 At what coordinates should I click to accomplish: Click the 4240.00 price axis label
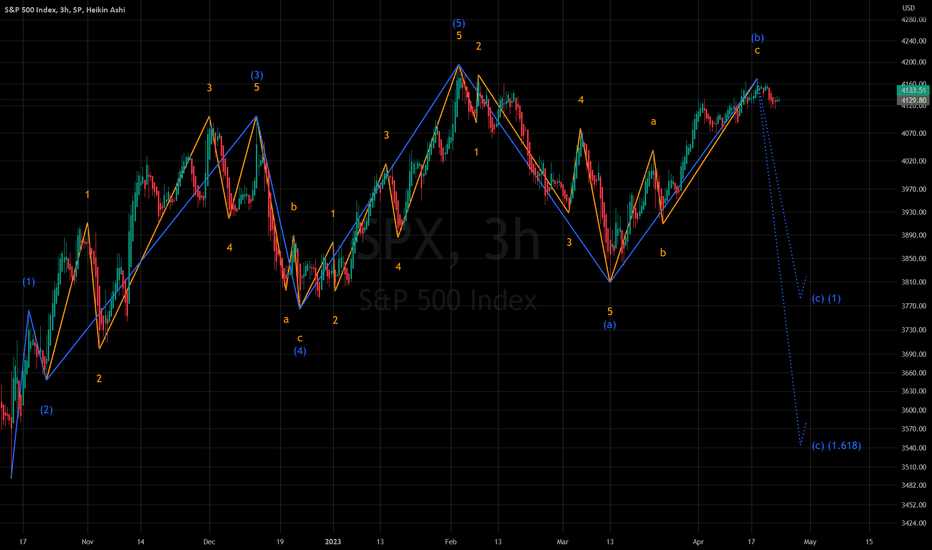914,42
